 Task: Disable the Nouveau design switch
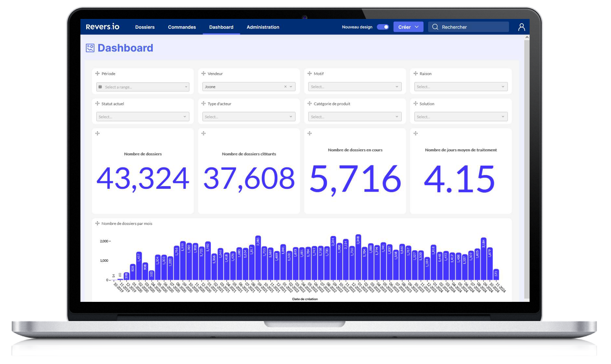coord(383,27)
